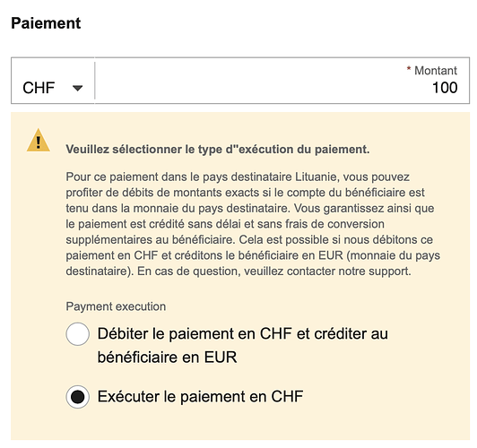Click the divider between currency and amount
This screenshot has height=448, width=477.
[x=95, y=81]
